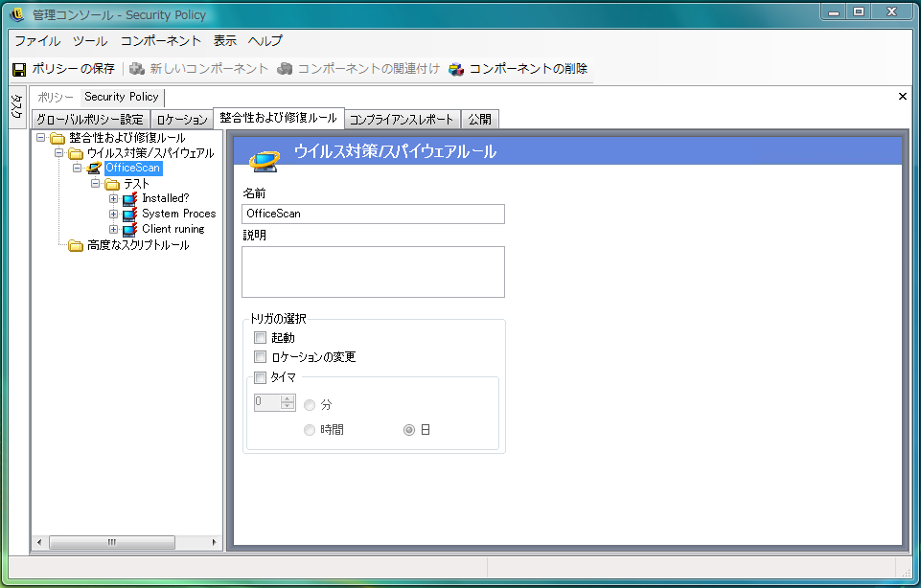Image resolution: width=921 pixels, height=588 pixels.
Task: Switch to ロケーション tab
Action: (182, 119)
